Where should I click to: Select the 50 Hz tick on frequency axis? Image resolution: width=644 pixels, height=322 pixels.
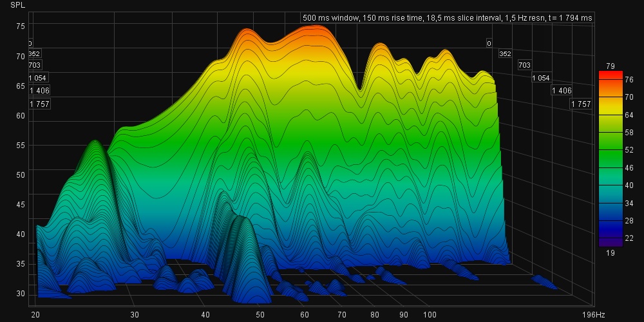(260, 314)
